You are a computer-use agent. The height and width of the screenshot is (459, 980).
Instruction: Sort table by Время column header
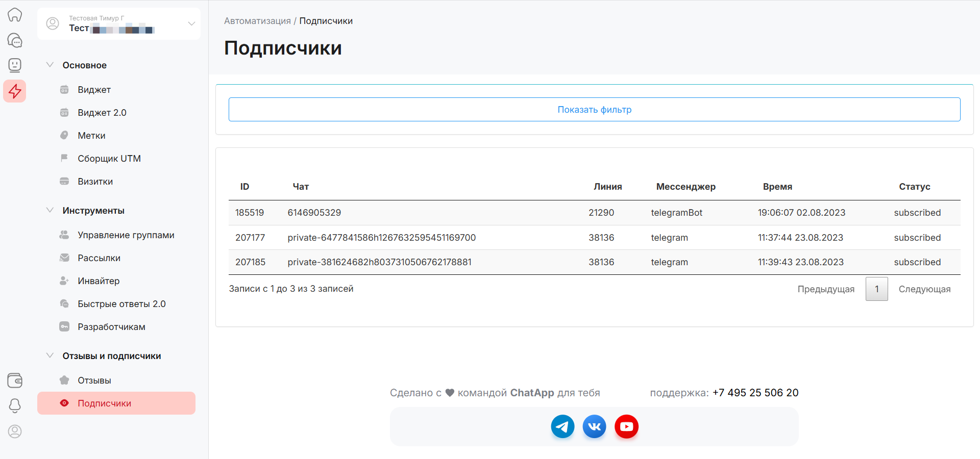click(777, 187)
